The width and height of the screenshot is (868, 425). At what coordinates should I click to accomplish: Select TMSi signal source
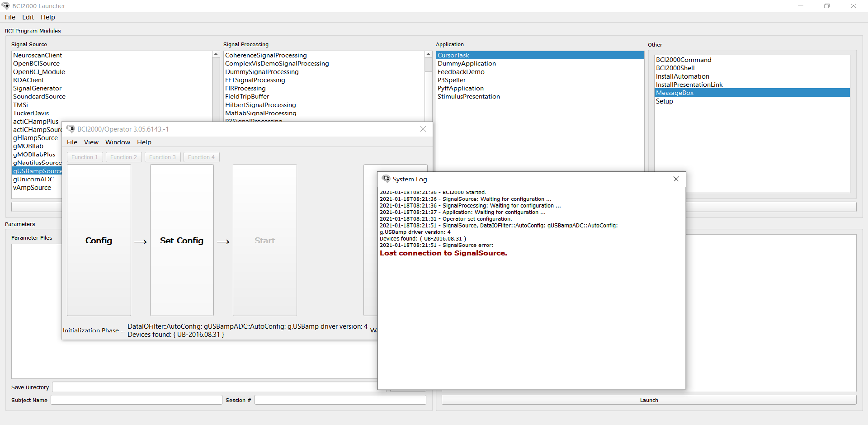(20, 105)
